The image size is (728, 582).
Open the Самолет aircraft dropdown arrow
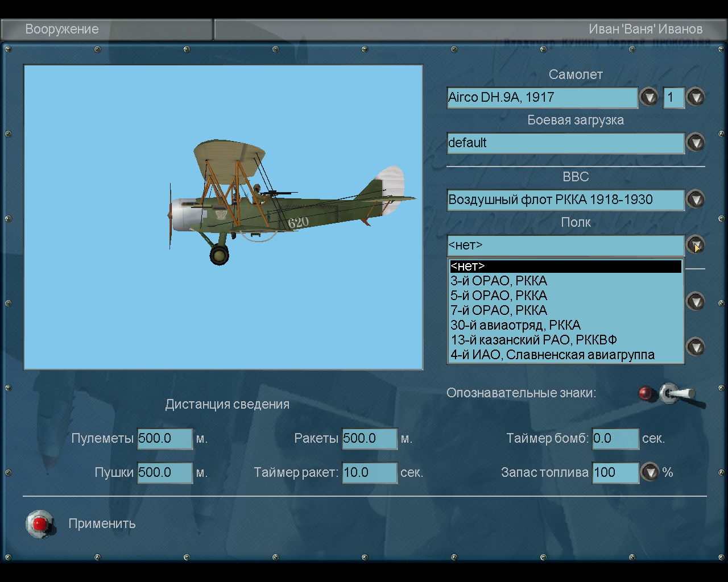pyautogui.click(x=648, y=97)
